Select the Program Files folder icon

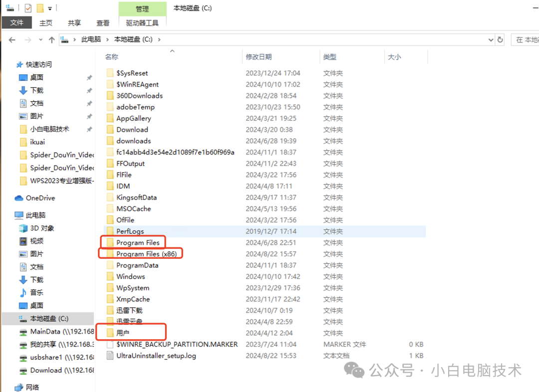[110, 242]
